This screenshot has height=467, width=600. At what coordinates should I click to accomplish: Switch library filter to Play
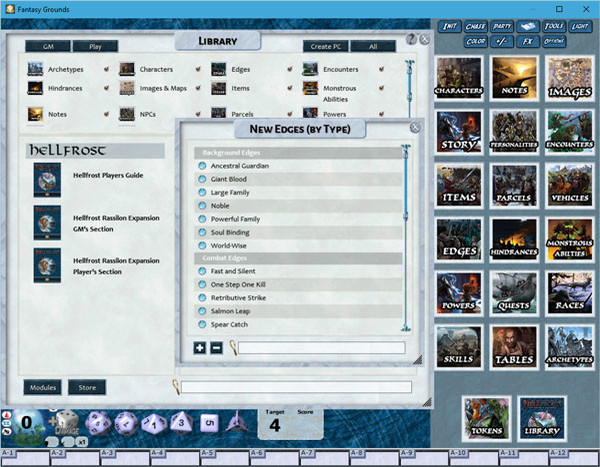click(x=95, y=46)
